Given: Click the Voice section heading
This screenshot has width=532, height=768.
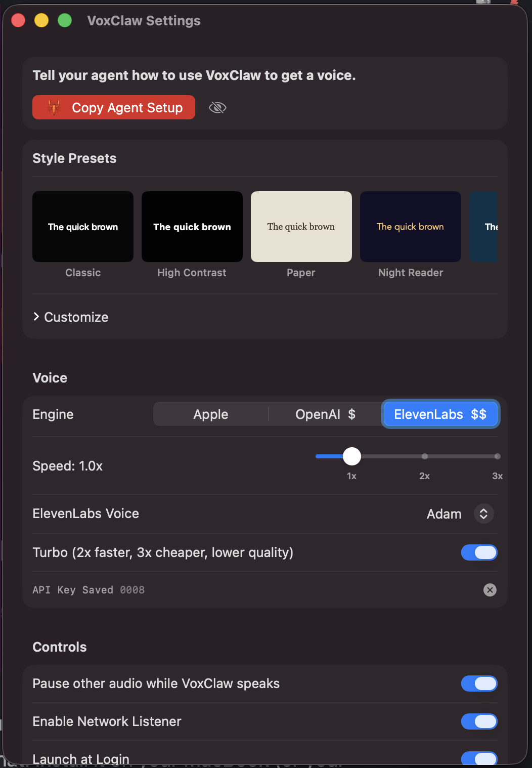Looking at the screenshot, I should coord(50,377).
